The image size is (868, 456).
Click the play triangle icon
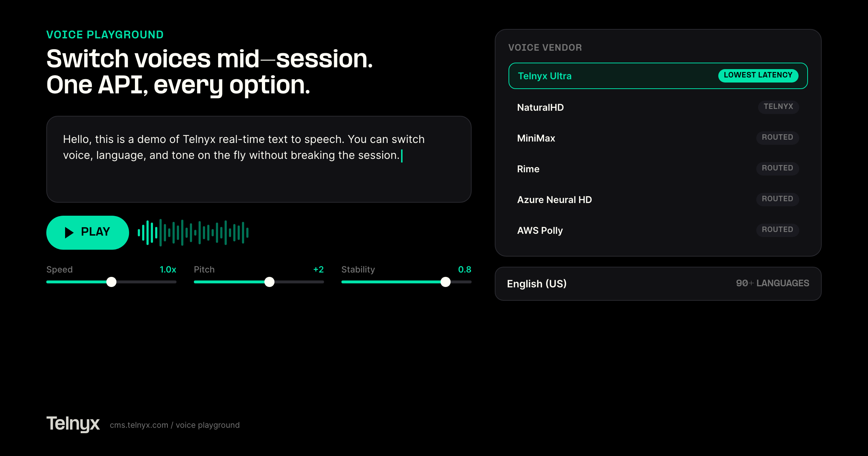[69, 232]
